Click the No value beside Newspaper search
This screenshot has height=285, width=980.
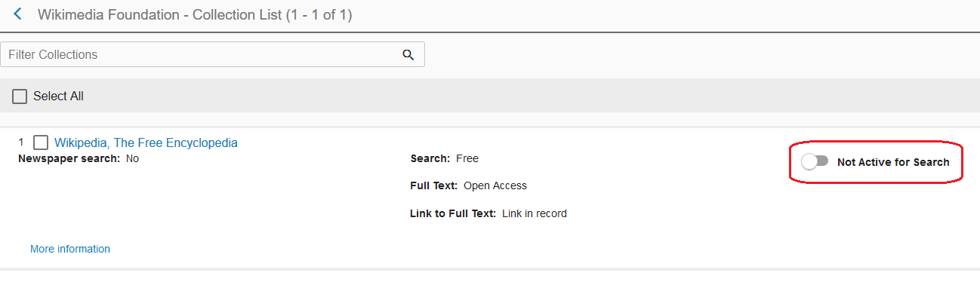133,158
